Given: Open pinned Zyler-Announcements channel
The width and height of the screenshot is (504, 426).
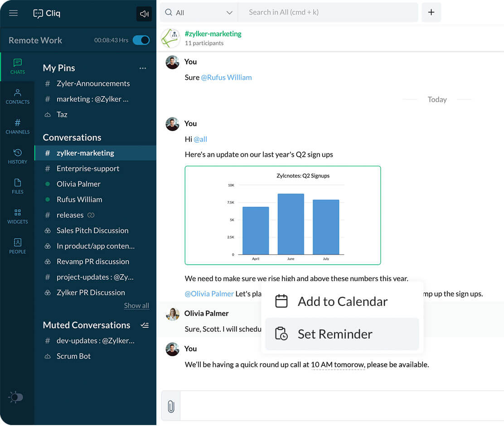Looking at the screenshot, I should [x=93, y=83].
